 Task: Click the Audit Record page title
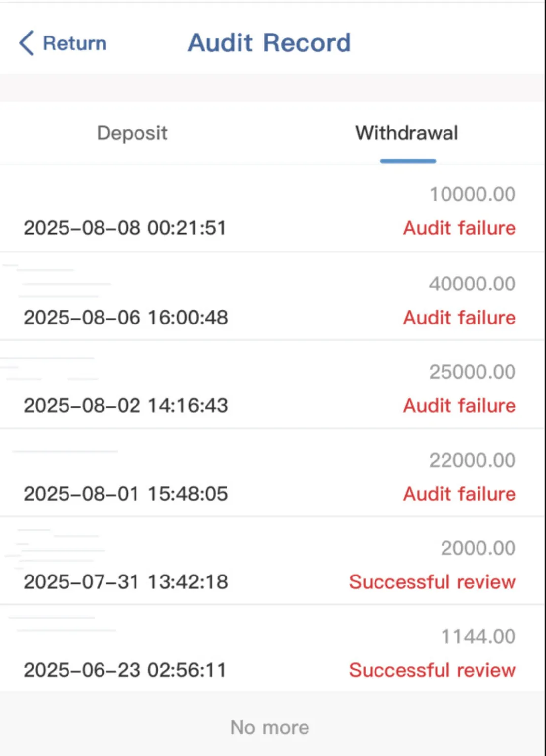click(x=270, y=42)
